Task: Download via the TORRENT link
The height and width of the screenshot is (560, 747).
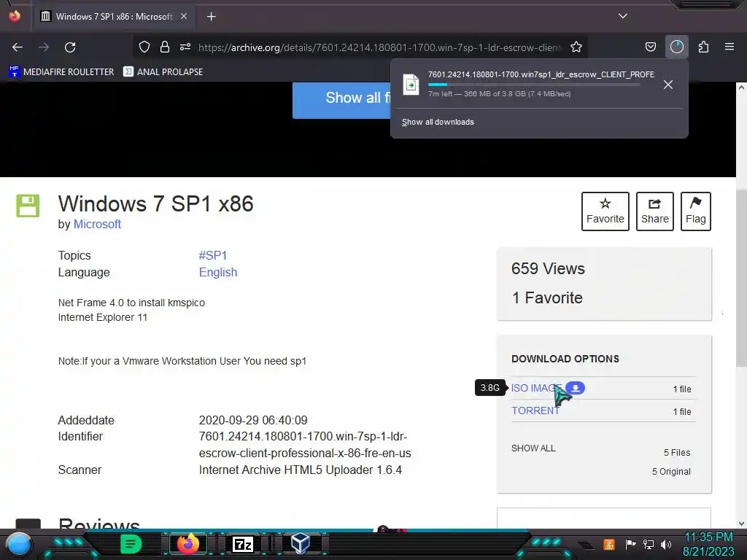Action: pyautogui.click(x=535, y=411)
